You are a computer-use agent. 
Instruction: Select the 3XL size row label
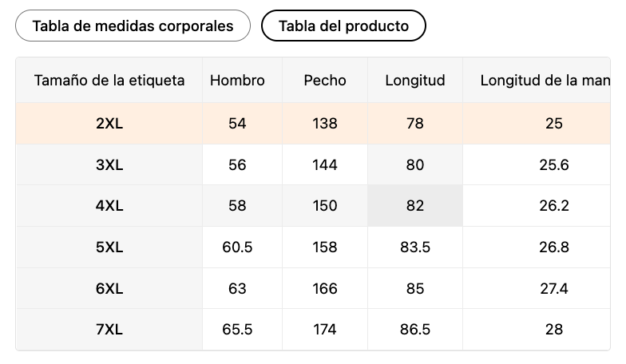click(109, 165)
